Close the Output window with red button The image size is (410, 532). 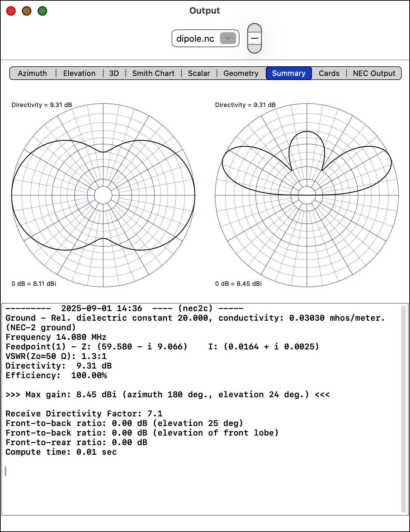(x=11, y=11)
